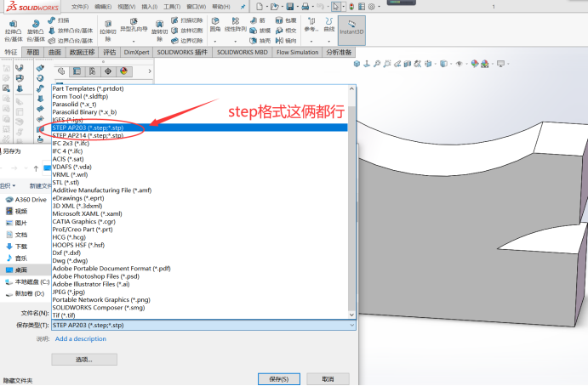Click the Extruded Cut (拉伸切除) tool
The height and width of the screenshot is (386, 588).
(x=108, y=31)
